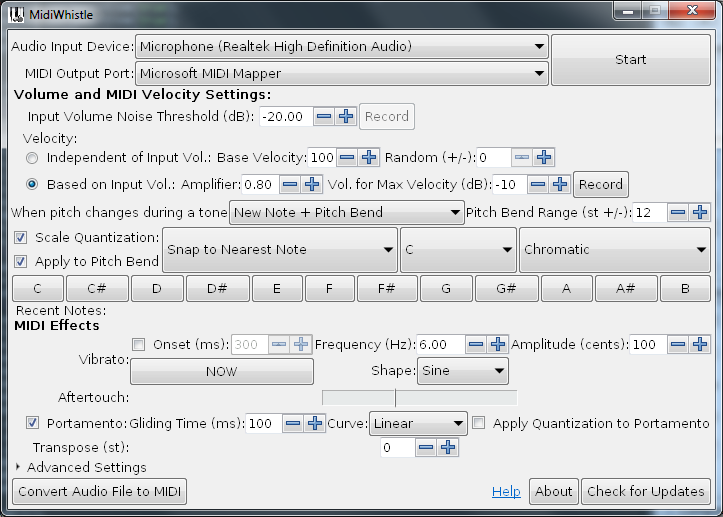The height and width of the screenshot is (517, 723).
Task: Increase vibrato Frequency with plus icon
Action: pos(497,345)
